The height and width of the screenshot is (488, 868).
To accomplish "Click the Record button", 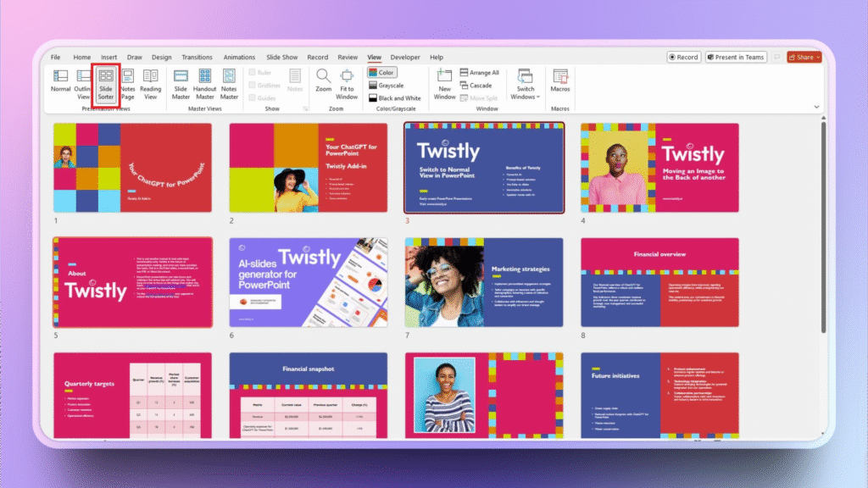I will tap(683, 57).
